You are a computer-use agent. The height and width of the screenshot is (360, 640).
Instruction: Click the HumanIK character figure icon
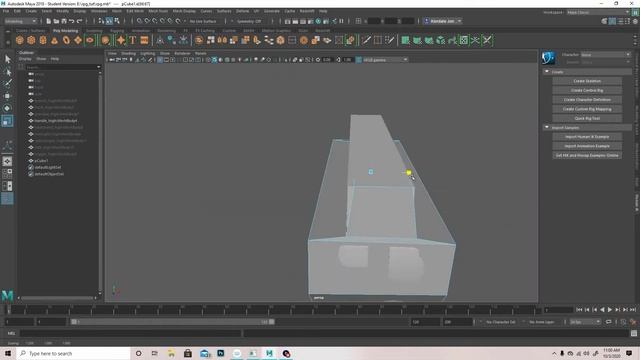[x=548, y=58]
